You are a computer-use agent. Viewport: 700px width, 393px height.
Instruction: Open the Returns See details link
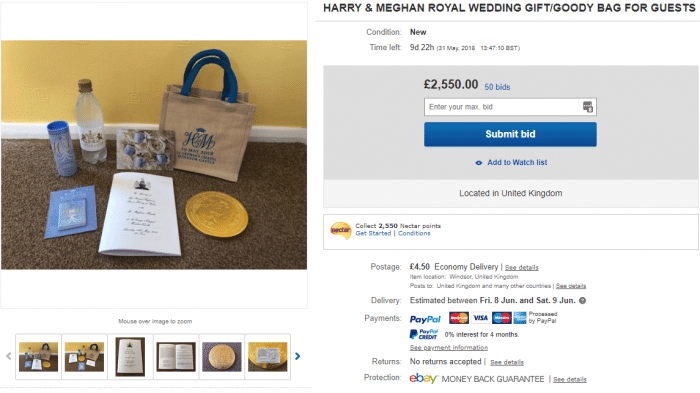(x=507, y=362)
